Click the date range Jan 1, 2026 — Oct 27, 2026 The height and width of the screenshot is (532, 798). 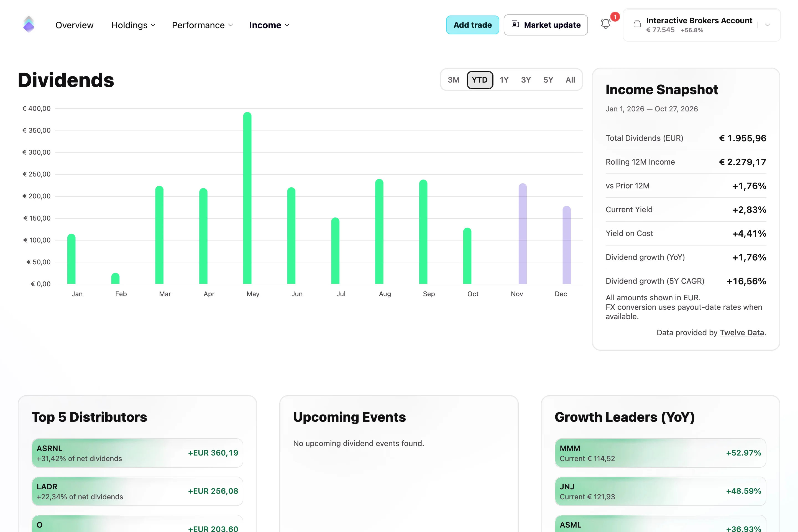tap(652, 109)
